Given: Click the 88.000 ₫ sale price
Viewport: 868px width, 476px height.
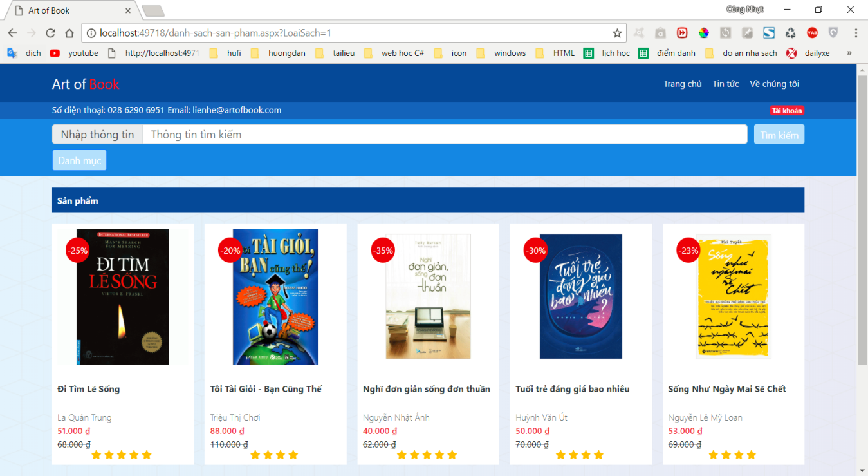Looking at the screenshot, I should [x=227, y=431].
